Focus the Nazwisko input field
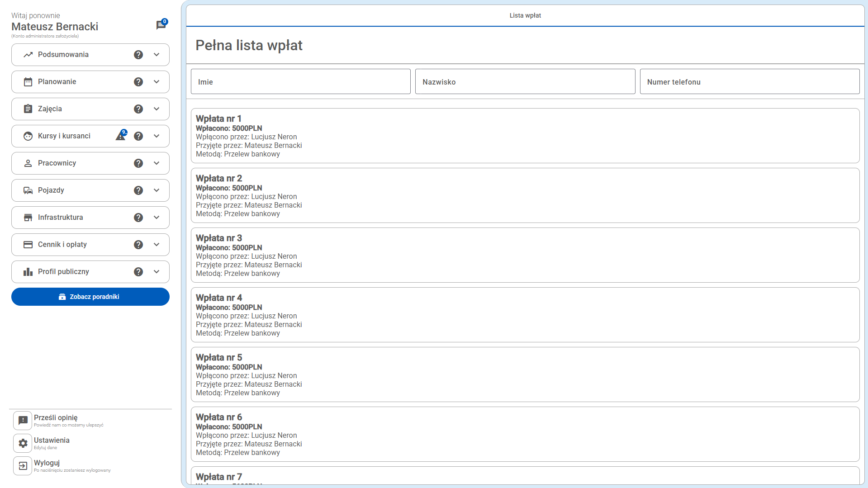 [x=525, y=82]
